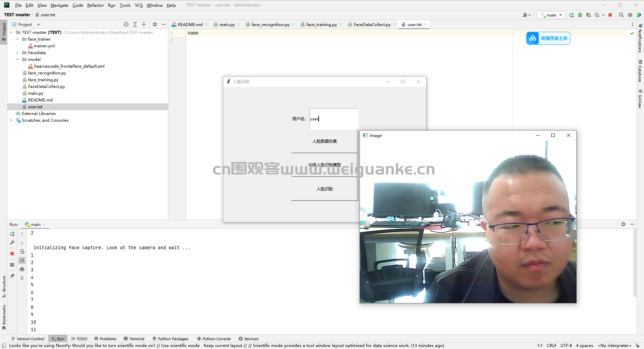Clear the console with the trash icon
The width and height of the screenshot is (644, 349).
coord(22,277)
